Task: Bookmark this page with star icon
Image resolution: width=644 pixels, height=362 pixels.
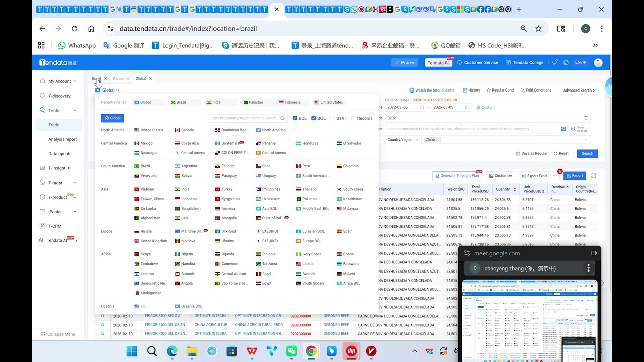Action: pos(538,29)
